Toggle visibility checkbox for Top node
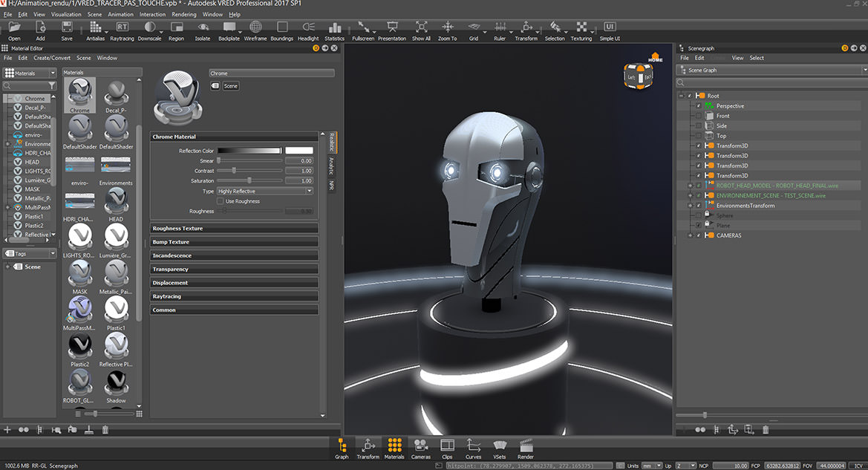Screen dimensions: 868x470 (x=699, y=136)
